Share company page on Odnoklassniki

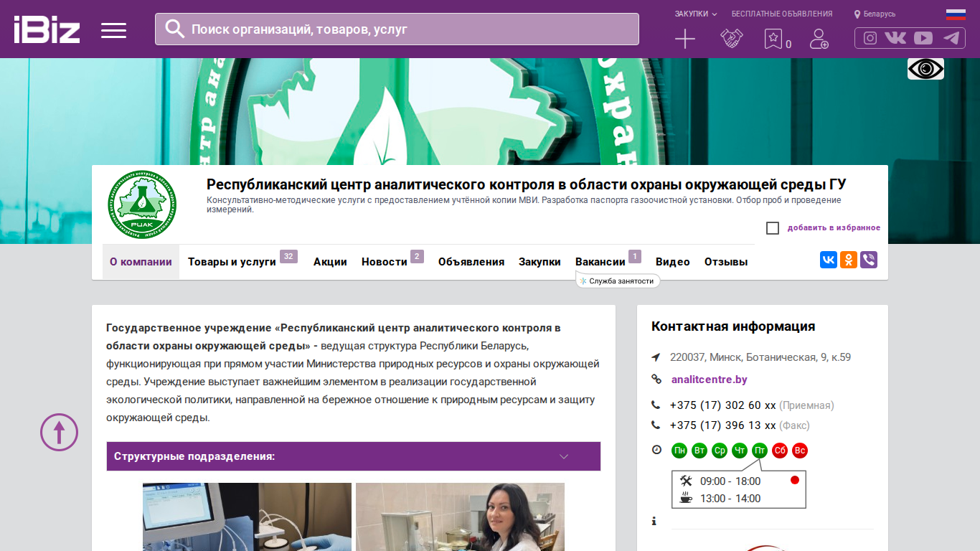(849, 260)
